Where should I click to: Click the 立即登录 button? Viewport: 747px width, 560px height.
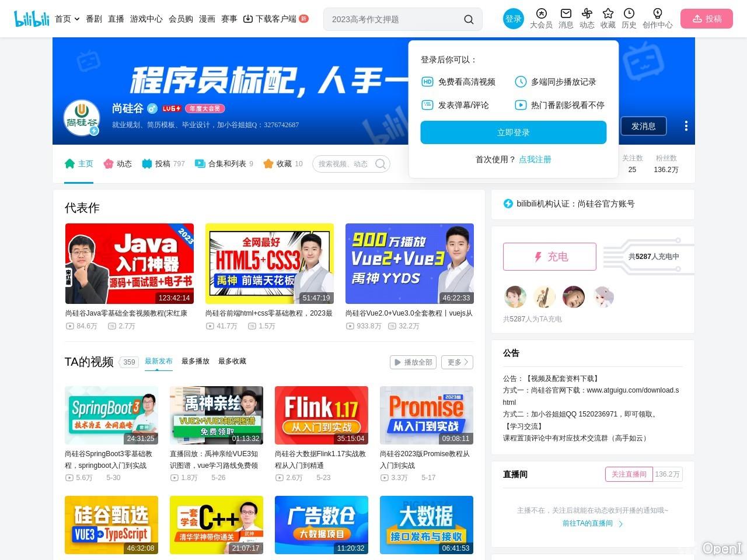pyautogui.click(x=513, y=132)
